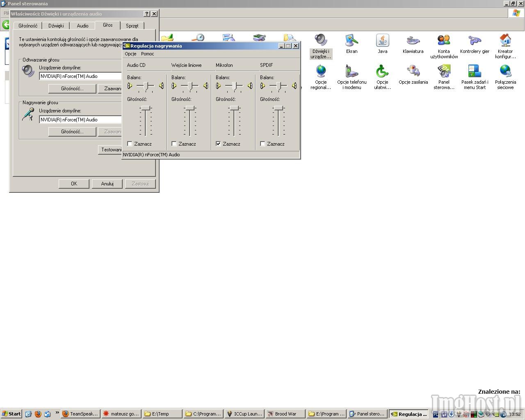Click the green Back arrow in Panel sterowania
The image size is (525, 420).
click(6, 25)
